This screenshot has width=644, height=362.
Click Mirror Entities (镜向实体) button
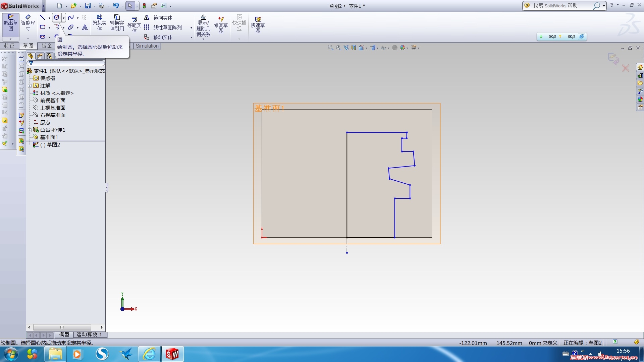pos(162,18)
